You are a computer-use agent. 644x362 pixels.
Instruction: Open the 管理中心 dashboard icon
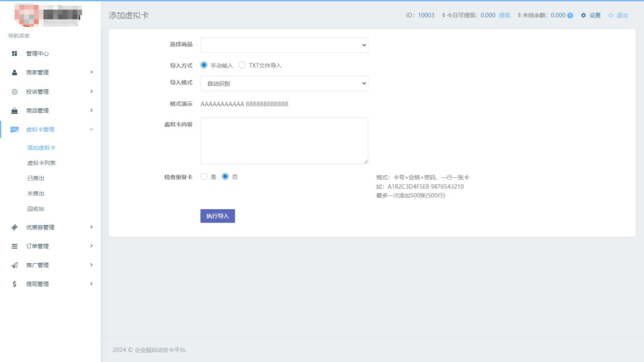coord(14,53)
